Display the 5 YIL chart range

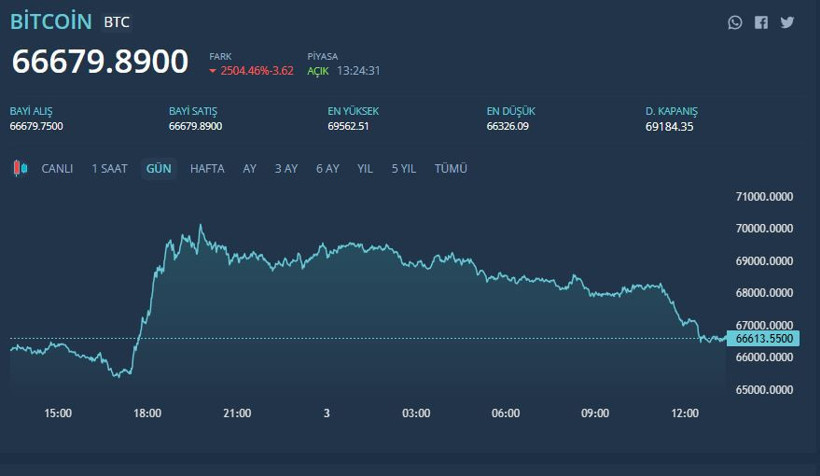[403, 169]
